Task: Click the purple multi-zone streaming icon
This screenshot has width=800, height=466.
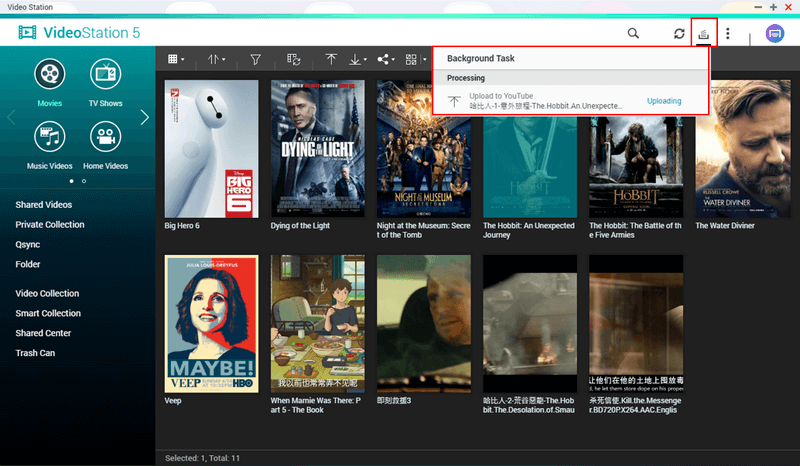Action: [774, 34]
